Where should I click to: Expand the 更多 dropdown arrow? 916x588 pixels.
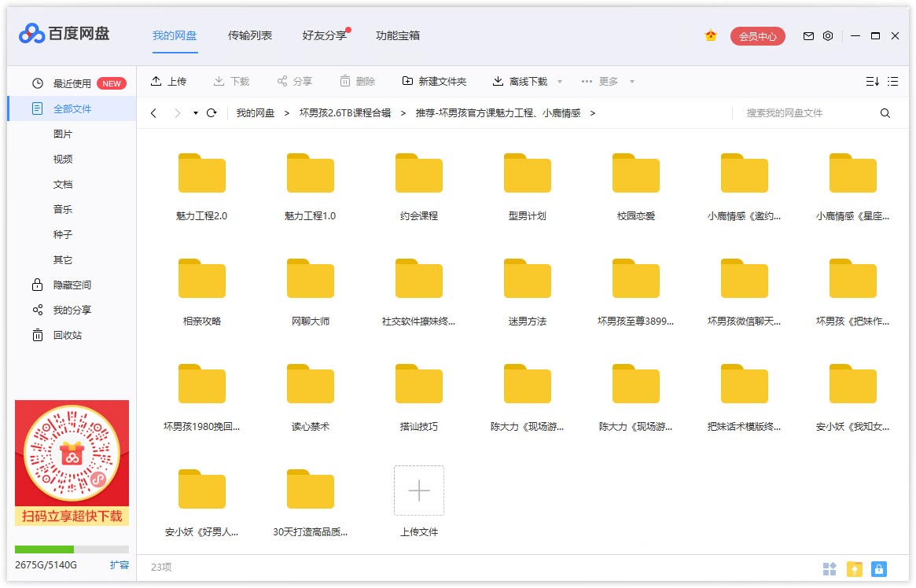pos(631,82)
